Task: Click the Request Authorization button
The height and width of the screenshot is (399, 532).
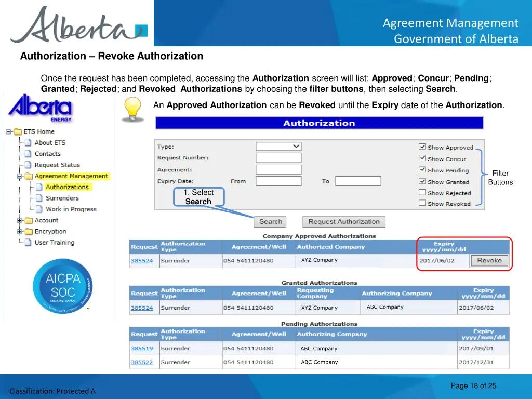Action: 344,222
